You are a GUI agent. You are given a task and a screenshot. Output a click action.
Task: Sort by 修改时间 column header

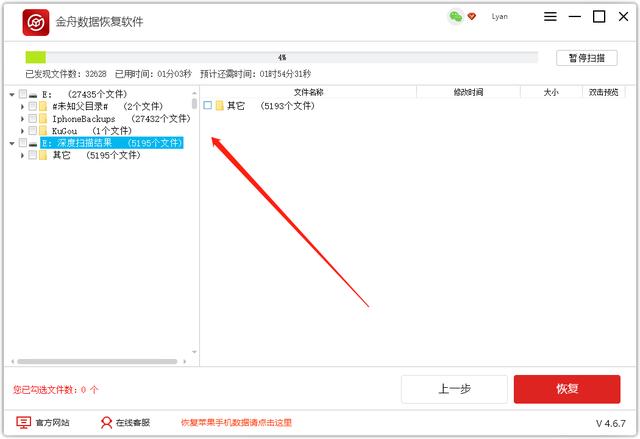point(467,92)
